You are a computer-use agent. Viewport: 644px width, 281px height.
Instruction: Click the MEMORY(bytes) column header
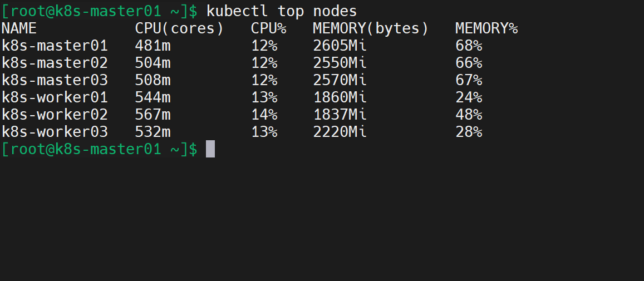[x=371, y=28]
